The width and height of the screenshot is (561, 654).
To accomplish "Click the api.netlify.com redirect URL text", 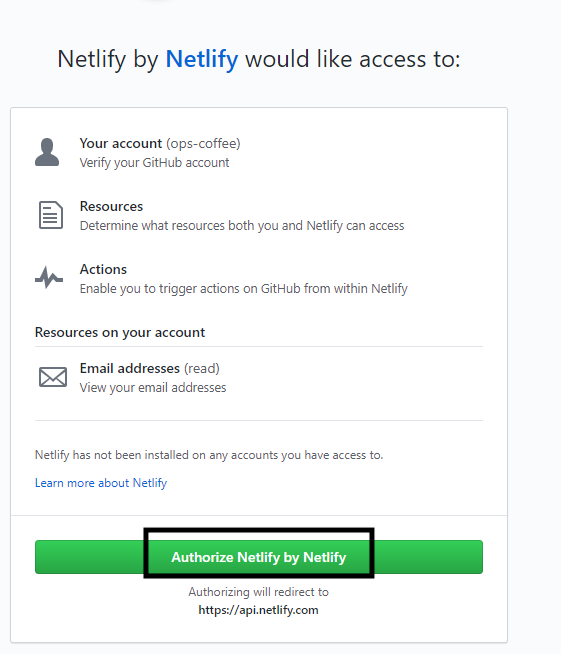I will [258, 610].
